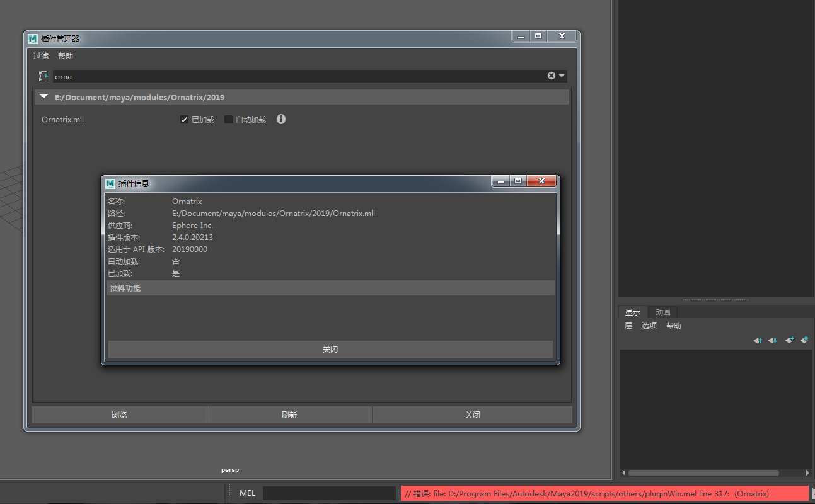
Task: Clear the plugin search filter text
Action: [x=552, y=76]
